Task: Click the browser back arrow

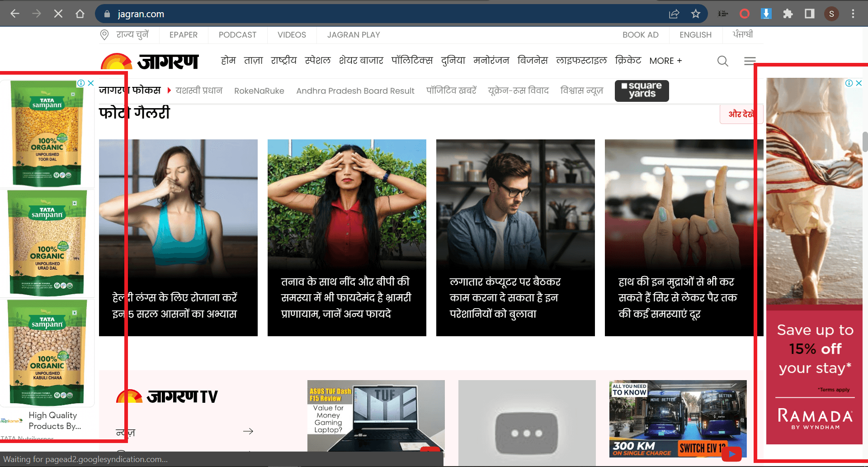Action: click(x=15, y=14)
